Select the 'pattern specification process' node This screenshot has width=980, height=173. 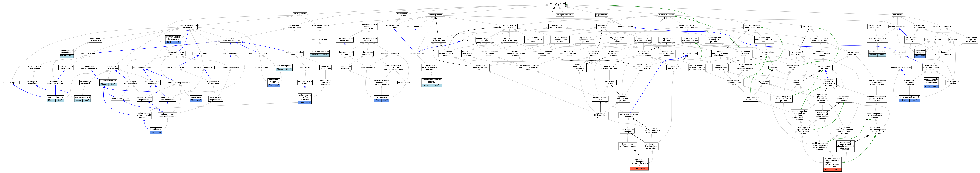point(294,53)
